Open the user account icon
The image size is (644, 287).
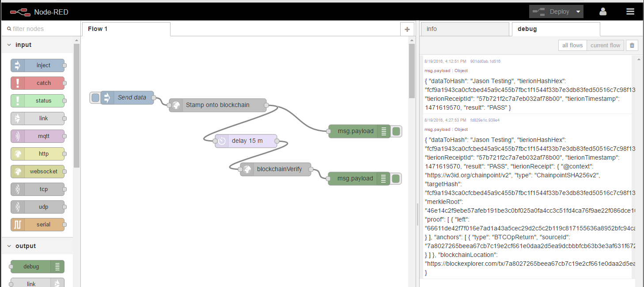point(603,12)
